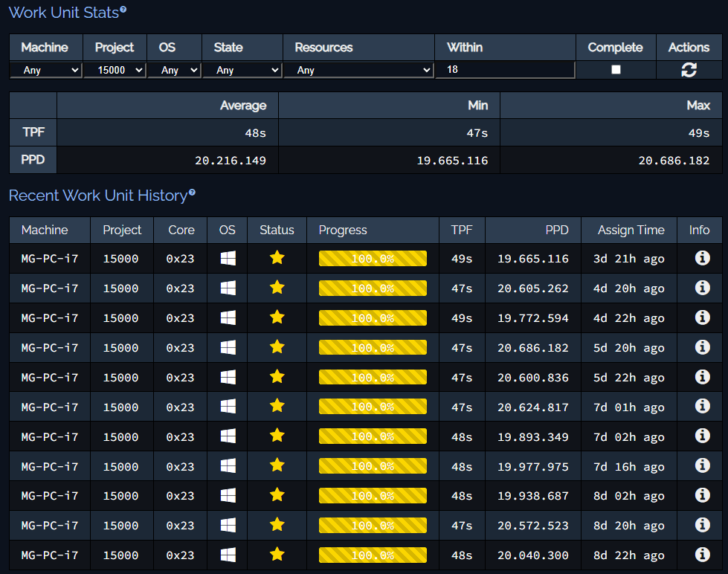Open help icon beside Recent Work Unit History
The height and width of the screenshot is (574, 728).
tap(192, 193)
